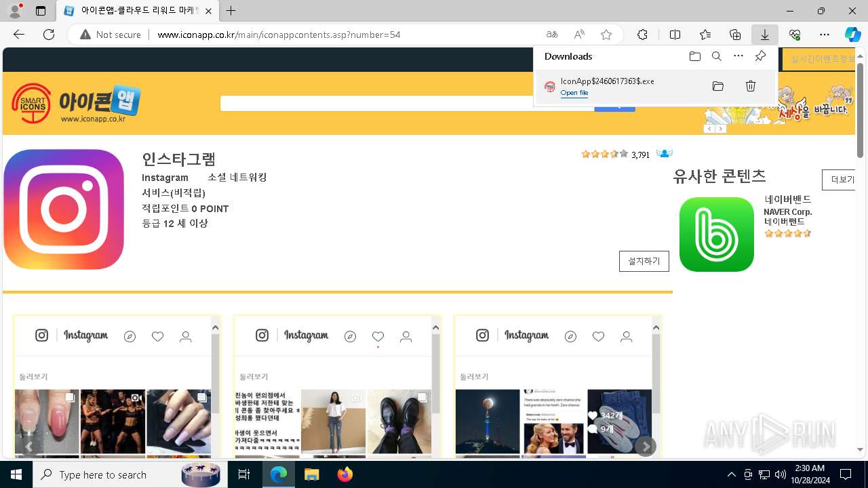The width and height of the screenshot is (868, 488).
Task: Search downloads in Downloads panel
Action: coord(717,56)
